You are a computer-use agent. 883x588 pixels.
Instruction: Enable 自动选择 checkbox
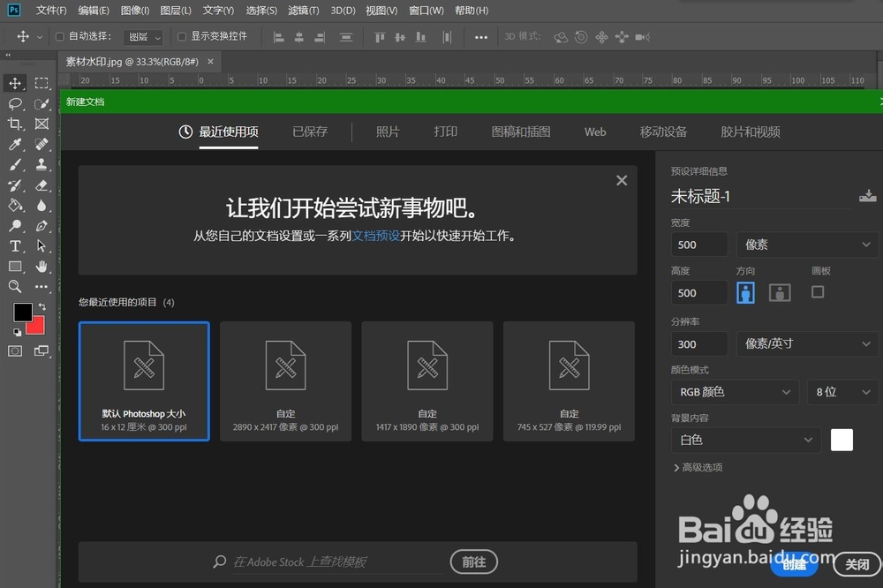click(60, 36)
